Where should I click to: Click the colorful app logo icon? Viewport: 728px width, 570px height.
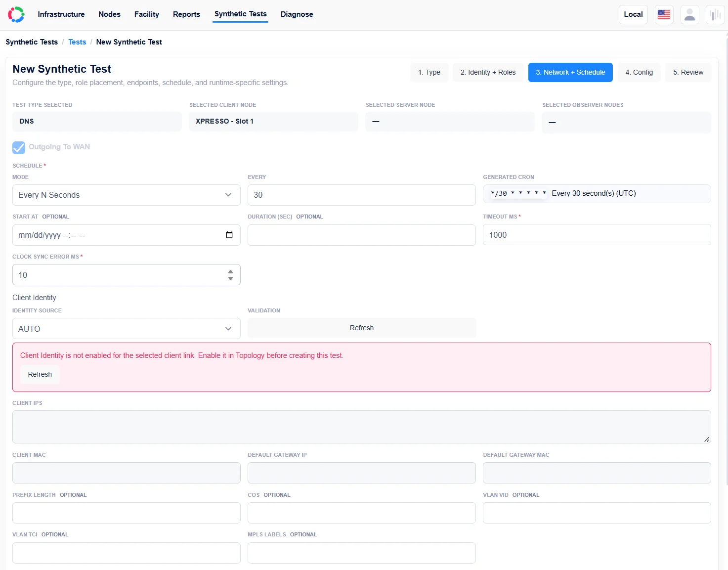(16, 14)
